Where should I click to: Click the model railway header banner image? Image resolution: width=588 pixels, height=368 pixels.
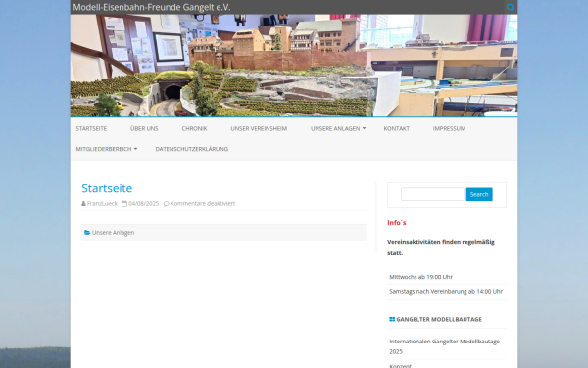coord(294,66)
